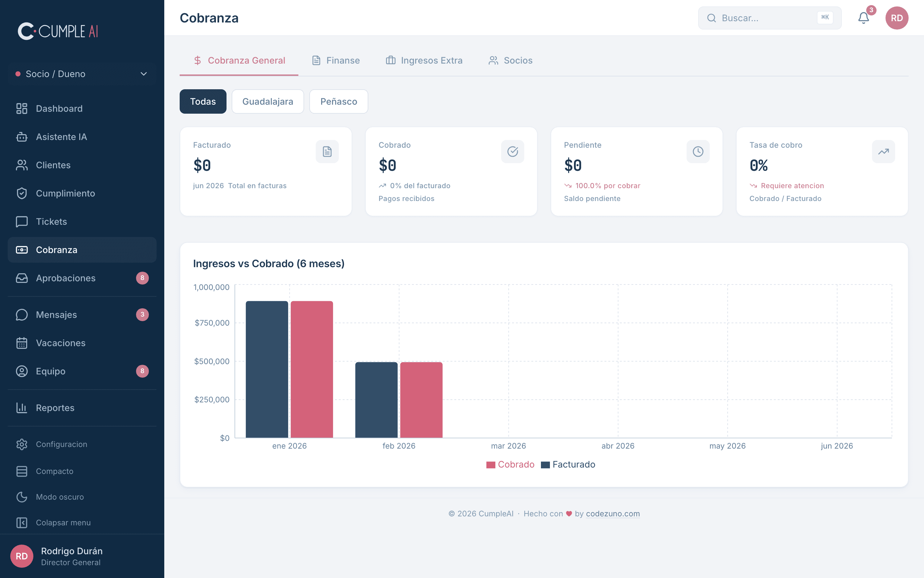Open Clientes section
This screenshot has height=578, width=924.
[x=82, y=165]
